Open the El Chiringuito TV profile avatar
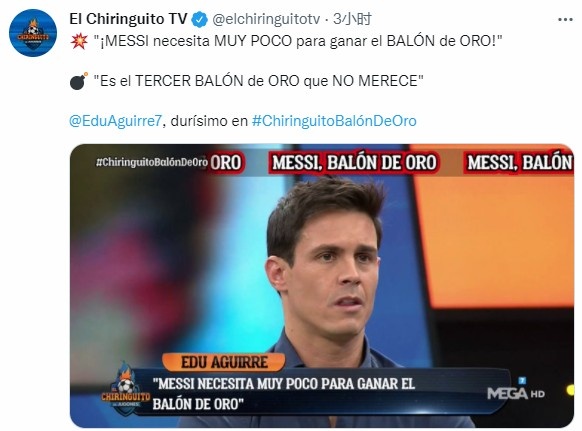Screen dimensions: 582x431 click(x=33, y=33)
